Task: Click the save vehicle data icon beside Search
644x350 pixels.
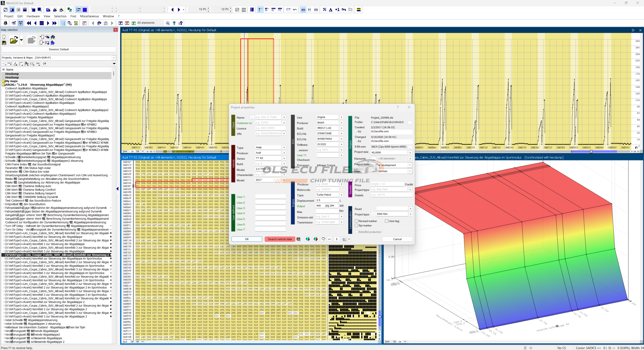Action: pos(298,239)
